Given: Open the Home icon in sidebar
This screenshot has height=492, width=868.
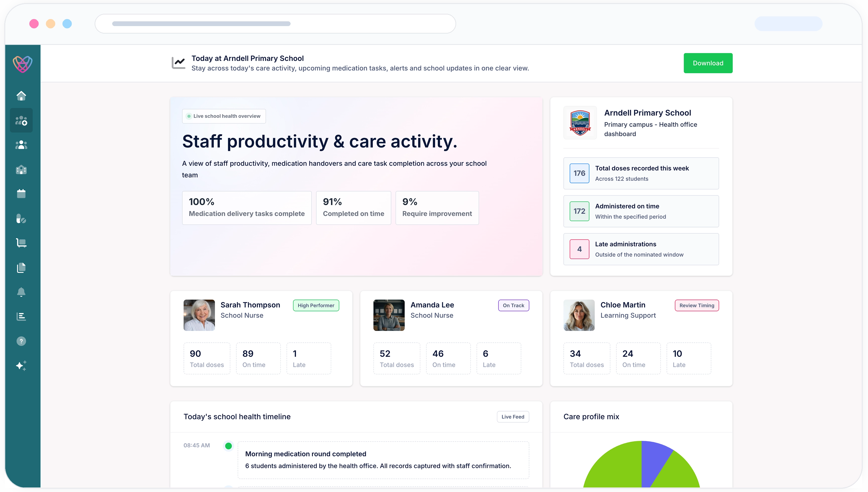Looking at the screenshot, I should click(21, 96).
